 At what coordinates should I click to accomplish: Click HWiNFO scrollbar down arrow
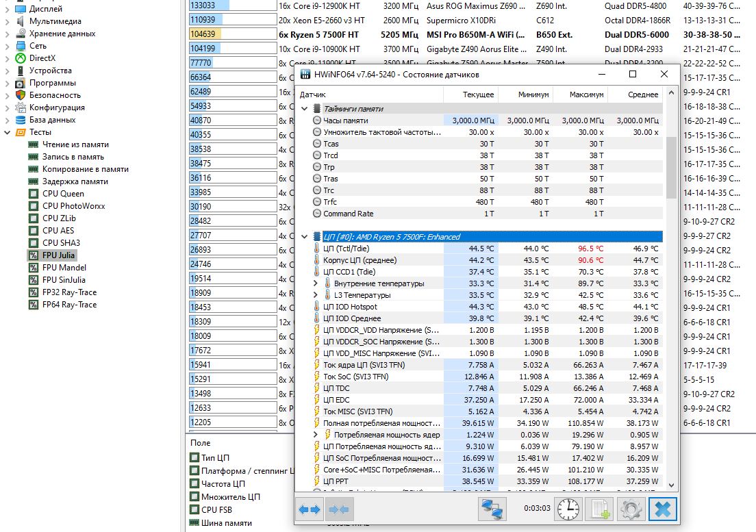[671, 485]
